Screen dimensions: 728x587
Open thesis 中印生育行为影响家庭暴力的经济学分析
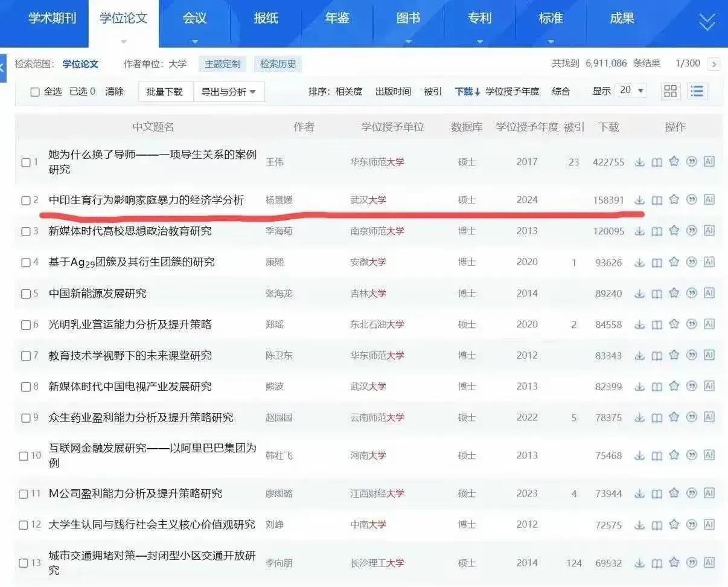(x=146, y=200)
